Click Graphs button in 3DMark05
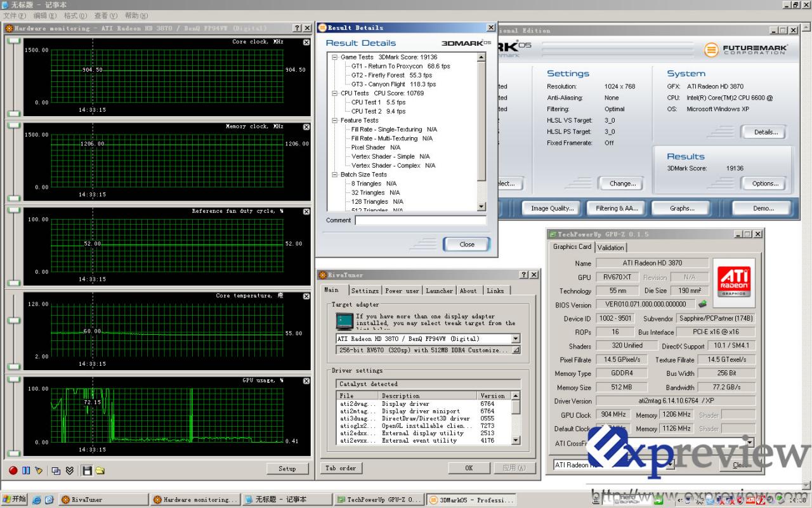 [682, 208]
